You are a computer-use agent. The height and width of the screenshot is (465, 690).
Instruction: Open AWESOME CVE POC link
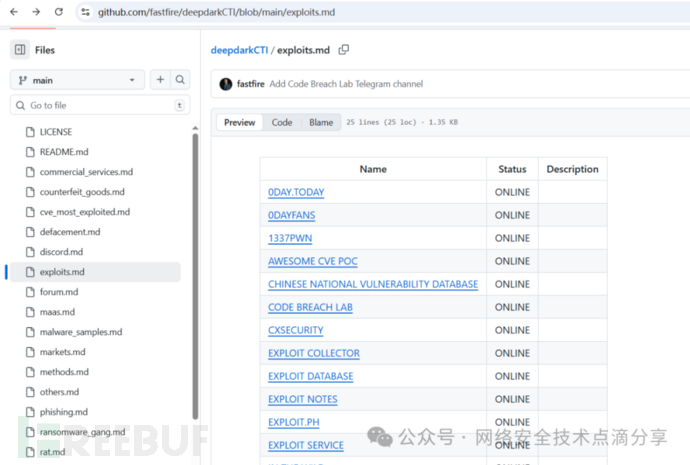tap(313, 261)
